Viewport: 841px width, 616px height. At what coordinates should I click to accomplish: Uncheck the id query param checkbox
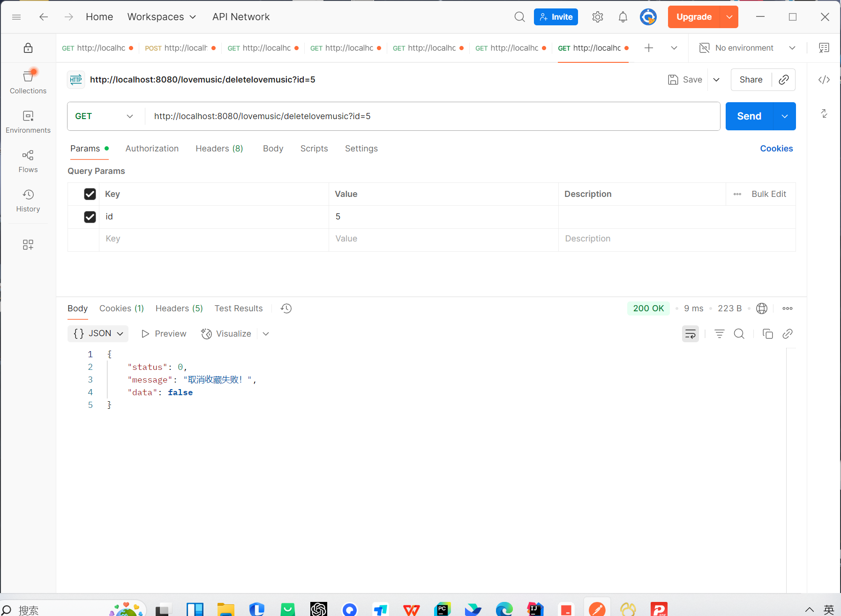coord(90,217)
